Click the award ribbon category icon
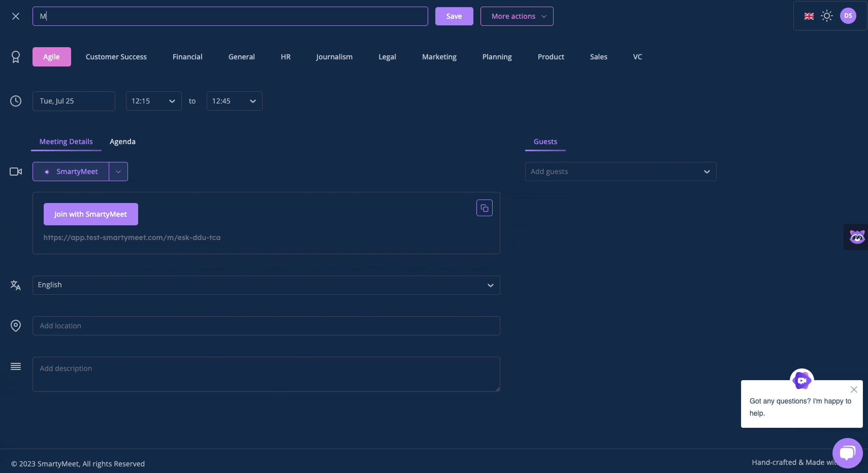The image size is (868, 473). coord(16,57)
